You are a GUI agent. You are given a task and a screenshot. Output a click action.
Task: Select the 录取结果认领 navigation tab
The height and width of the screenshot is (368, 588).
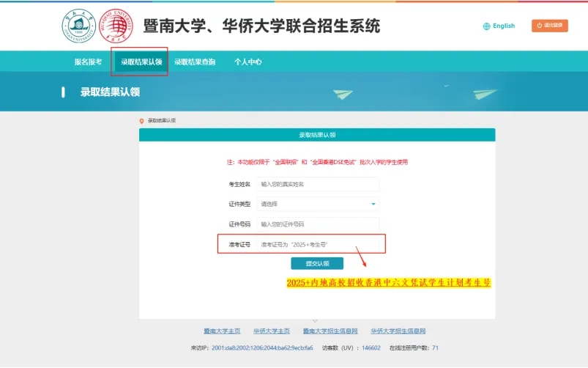pos(141,62)
